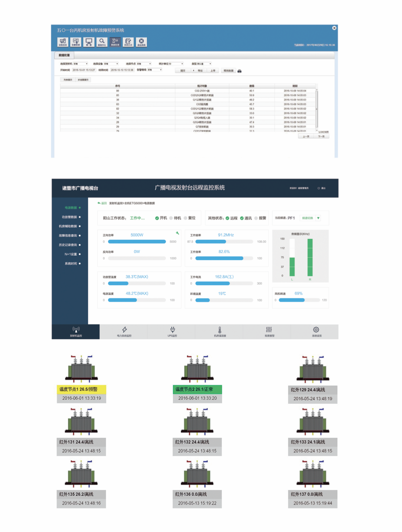Expand the 频道切换 green dropdown arrow

click(318, 218)
